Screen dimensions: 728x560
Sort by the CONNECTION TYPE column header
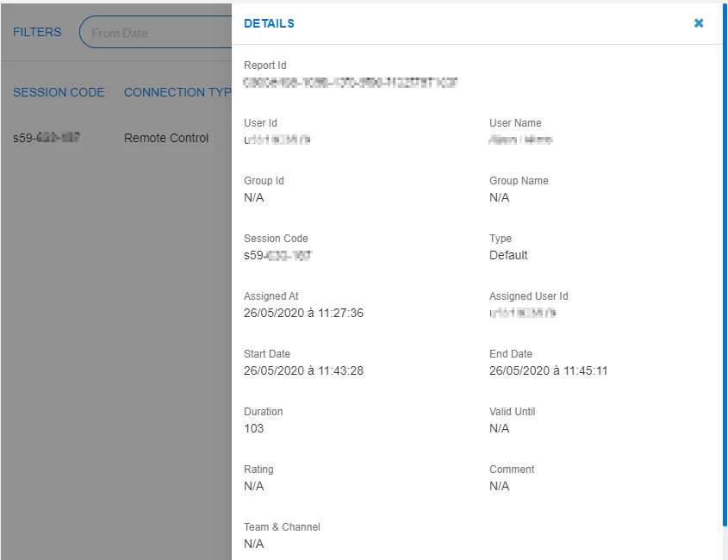point(177,92)
